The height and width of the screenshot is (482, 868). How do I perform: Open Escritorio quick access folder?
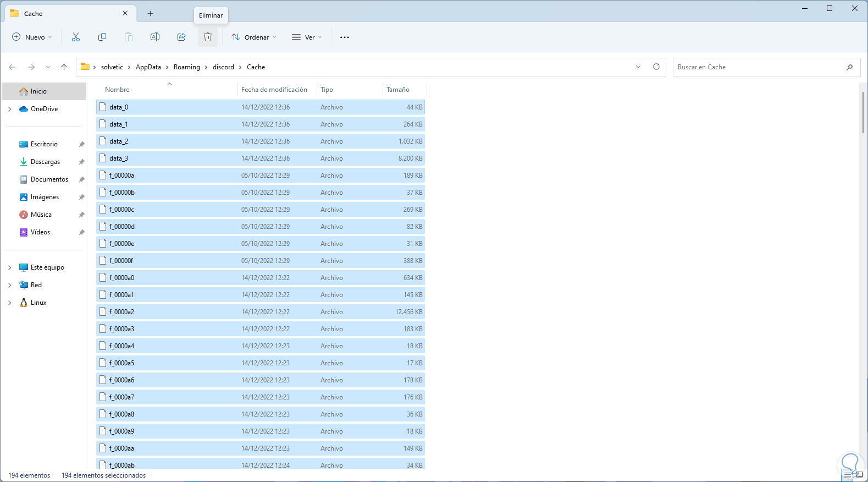point(45,144)
